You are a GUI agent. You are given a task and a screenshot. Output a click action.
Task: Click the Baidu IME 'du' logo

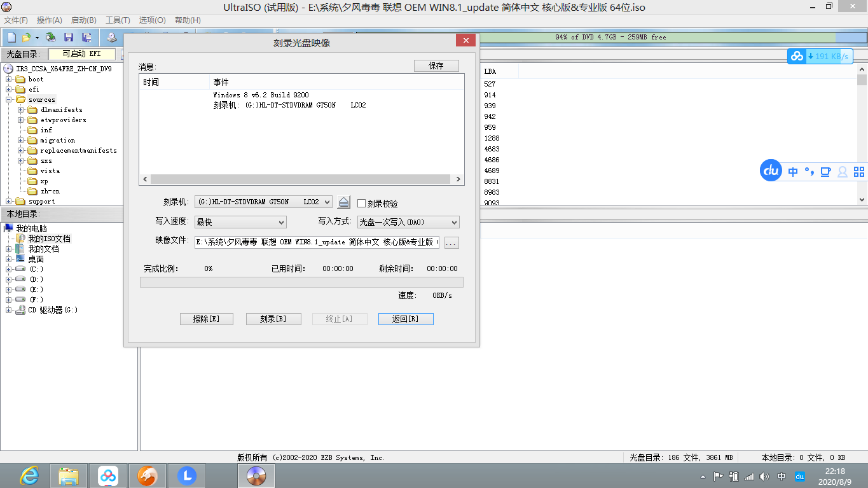pos(771,171)
